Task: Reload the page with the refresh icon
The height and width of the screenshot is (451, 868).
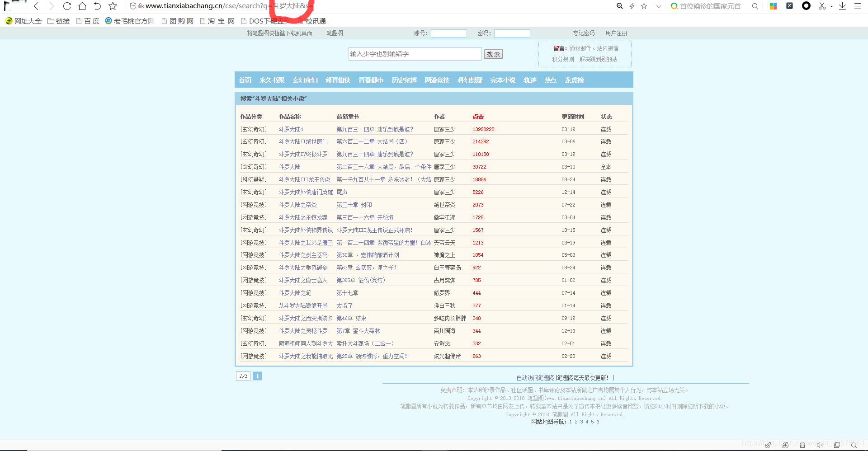Action: (x=67, y=6)
